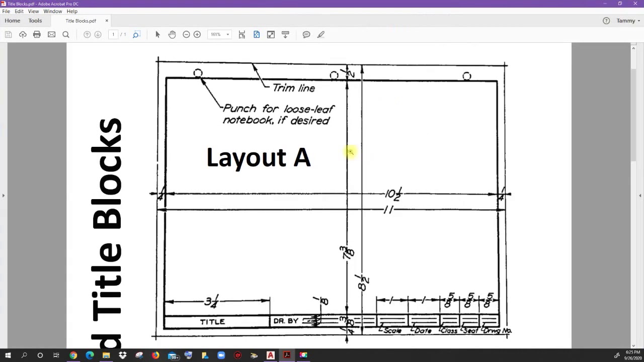Fit one full page to window
The width and height of the screenshot is (644, 362).
click(x=257, y=34)
